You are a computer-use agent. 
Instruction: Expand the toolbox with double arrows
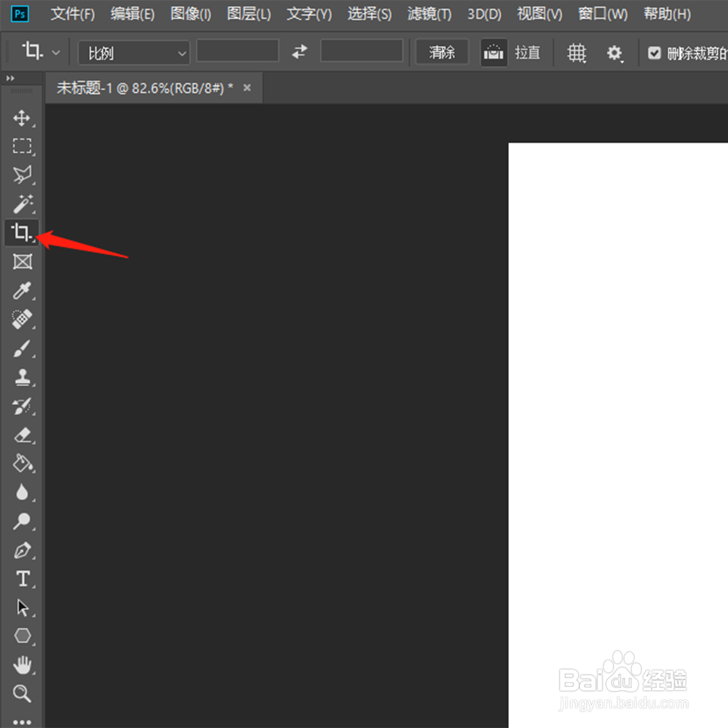coord(10,78)
